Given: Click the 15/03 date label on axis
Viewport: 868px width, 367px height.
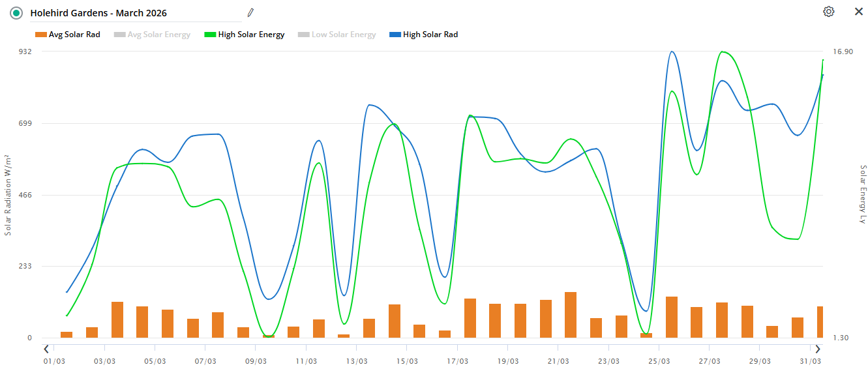Looking at the screenshot, I should coord(407,361).
